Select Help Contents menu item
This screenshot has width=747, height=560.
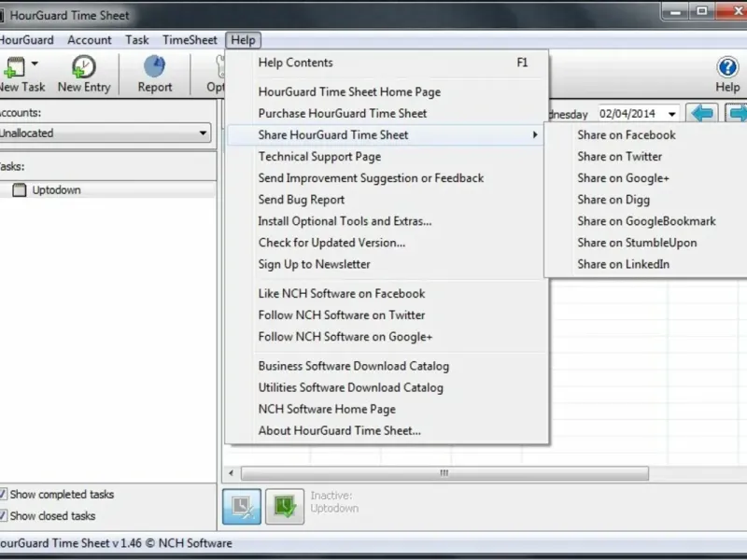(387, 63)
